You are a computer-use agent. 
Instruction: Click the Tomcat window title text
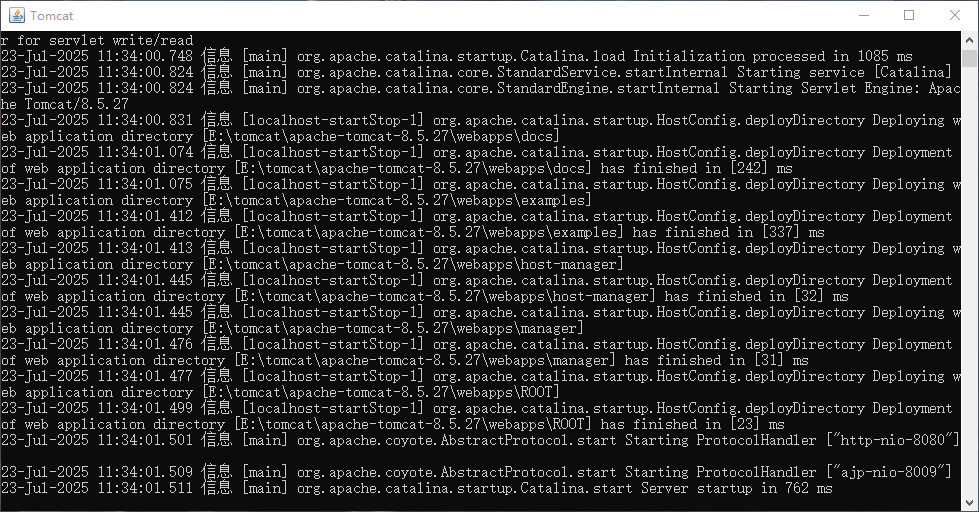(51, 16)
